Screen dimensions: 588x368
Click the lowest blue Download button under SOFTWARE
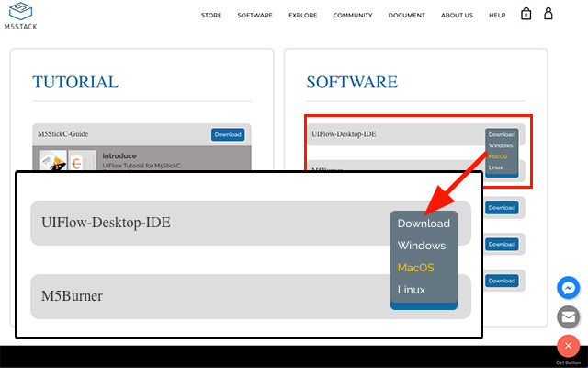click(x=502, y=281)
